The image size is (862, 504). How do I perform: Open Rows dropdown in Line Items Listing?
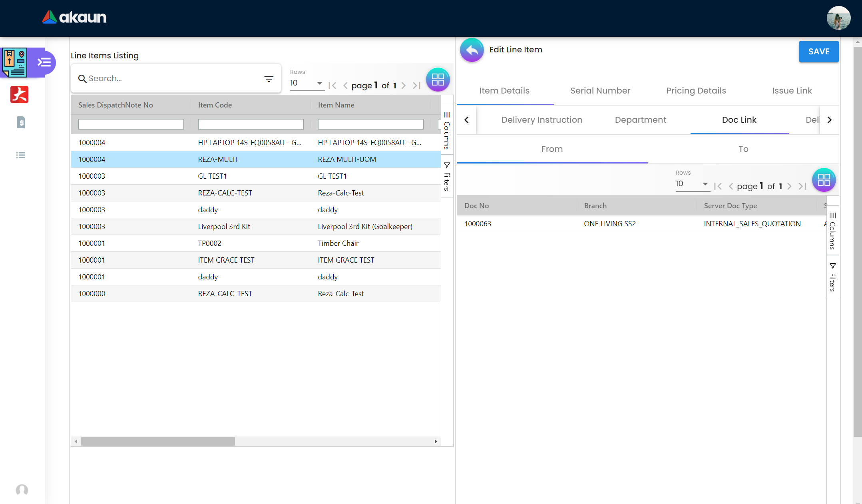pyautogui.click(x=307, y=83)
